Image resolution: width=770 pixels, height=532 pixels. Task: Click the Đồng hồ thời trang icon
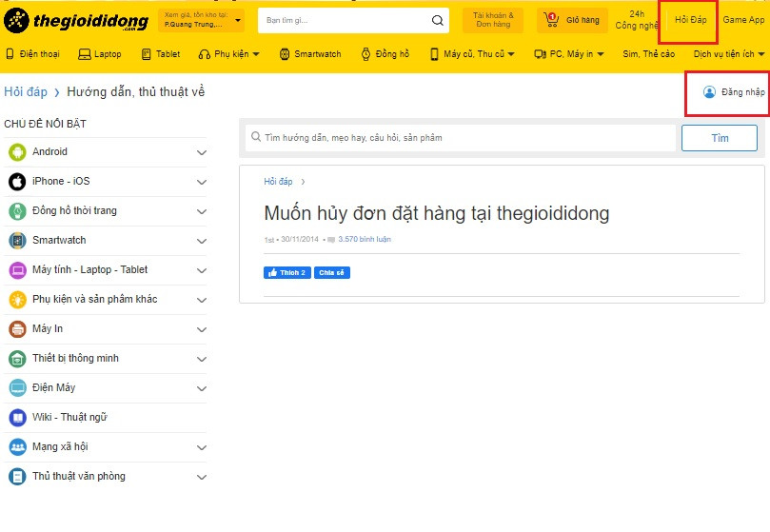(17, 211)
